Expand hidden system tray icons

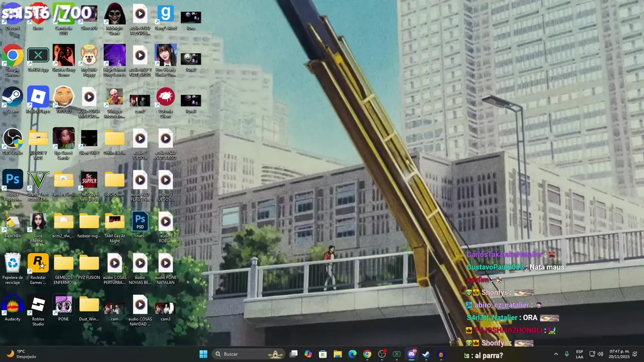tap(556, 354)
